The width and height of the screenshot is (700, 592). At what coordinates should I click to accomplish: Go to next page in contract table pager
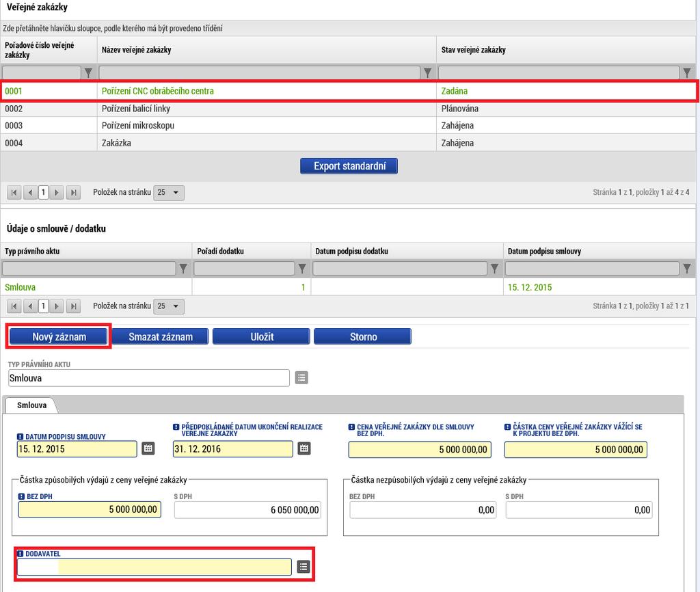tap(57, 306)
